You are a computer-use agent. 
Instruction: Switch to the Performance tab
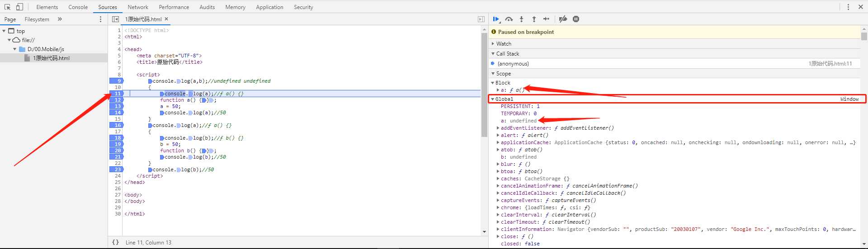click(174, 7)
